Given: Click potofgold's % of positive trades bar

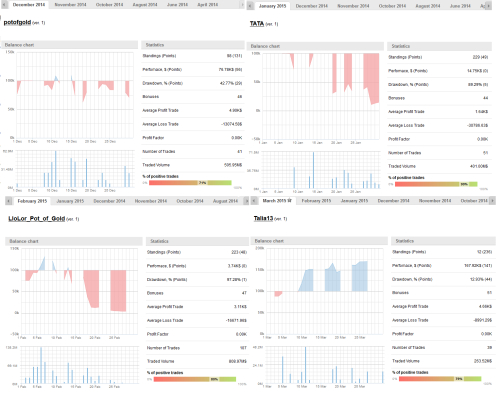Looking at the screenshot, I should (190, 183).
